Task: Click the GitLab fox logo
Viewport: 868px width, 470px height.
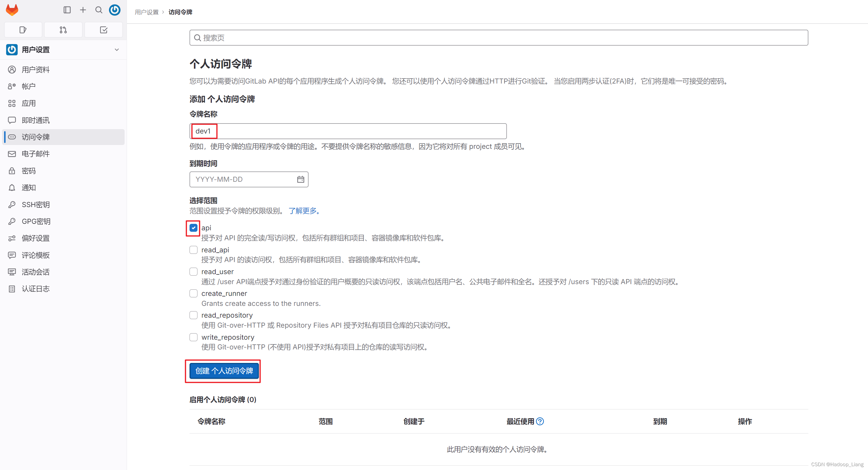Action: pos(12,10)
